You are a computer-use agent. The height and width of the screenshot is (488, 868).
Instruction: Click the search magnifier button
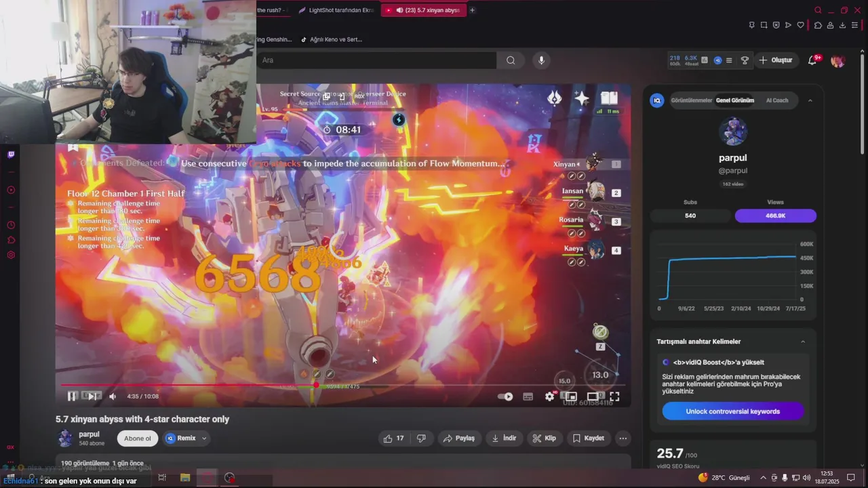point(511,60)
